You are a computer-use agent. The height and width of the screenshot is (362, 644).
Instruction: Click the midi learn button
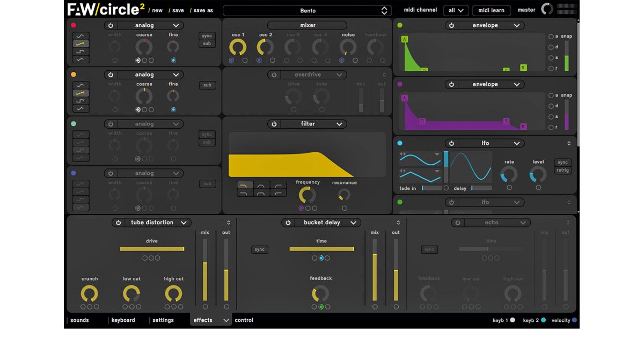(491, 10)
